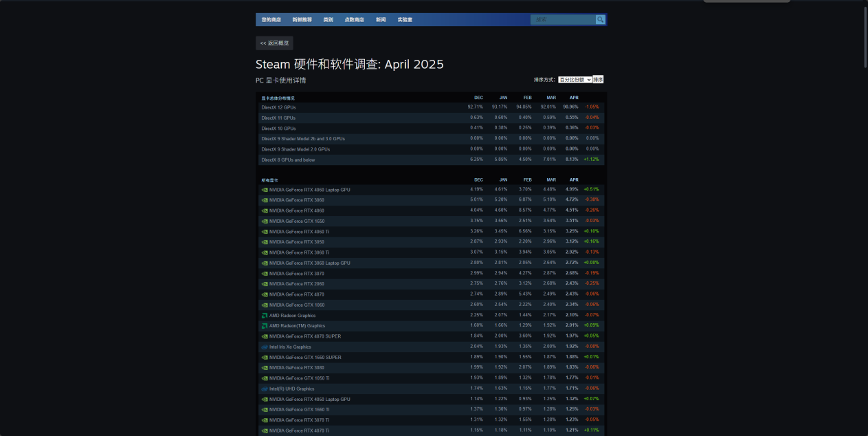This screenshot has height=436, width=868.
Task: Click NVIDIA logo beside GTX 1060
Action: (265, 305)
